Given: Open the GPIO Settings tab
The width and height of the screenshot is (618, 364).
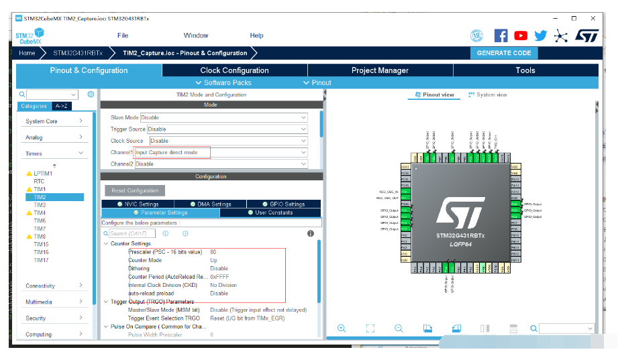Looking at the screenshot, I should (284, 204).
